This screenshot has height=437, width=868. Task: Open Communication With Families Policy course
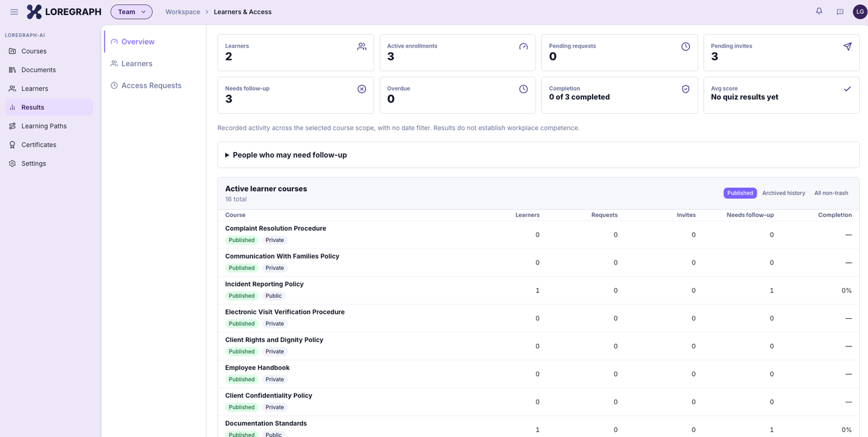[282, 256]
